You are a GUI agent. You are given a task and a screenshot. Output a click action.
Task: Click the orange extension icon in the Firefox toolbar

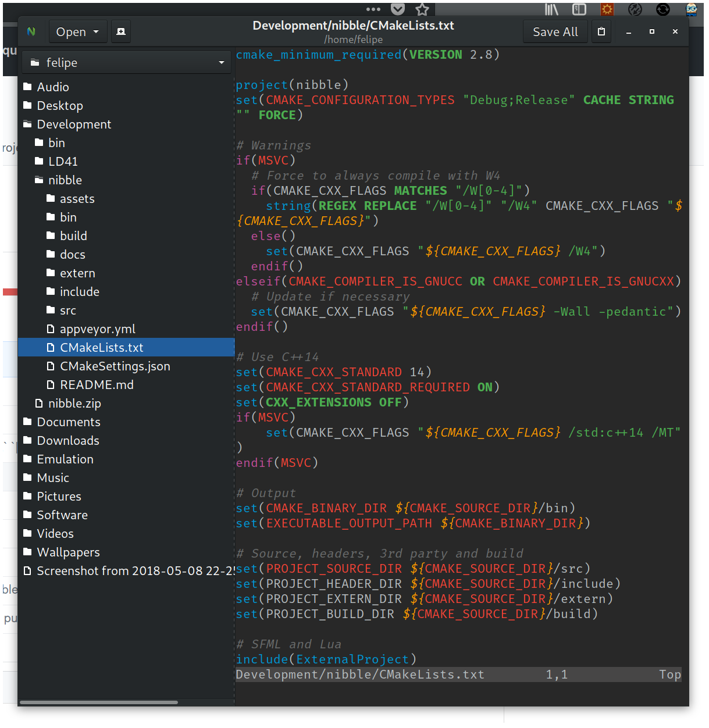coord(607,9)
